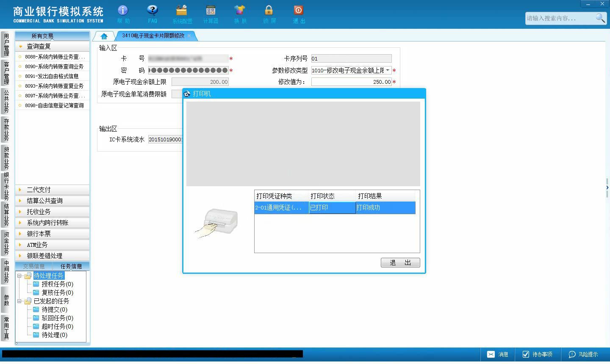This screenshot has width=610, height=364.
Task: Open the 参数修改类型 dropdown
Action: coord(388,70)
